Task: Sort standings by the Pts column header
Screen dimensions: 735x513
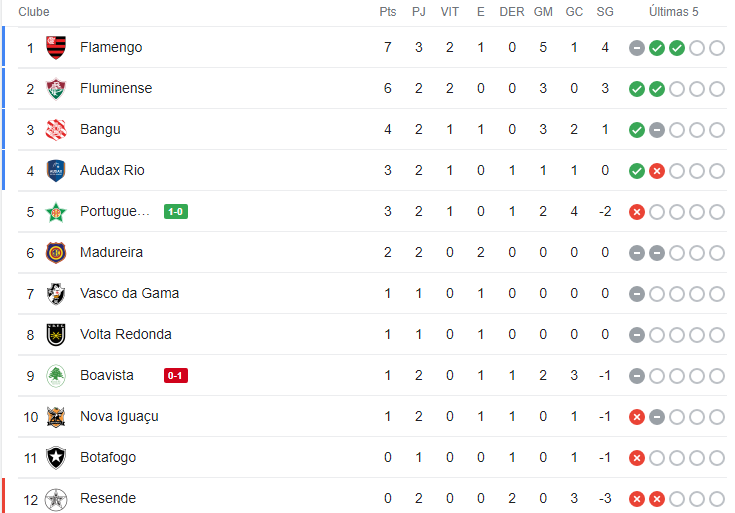Action: (388, 12)
